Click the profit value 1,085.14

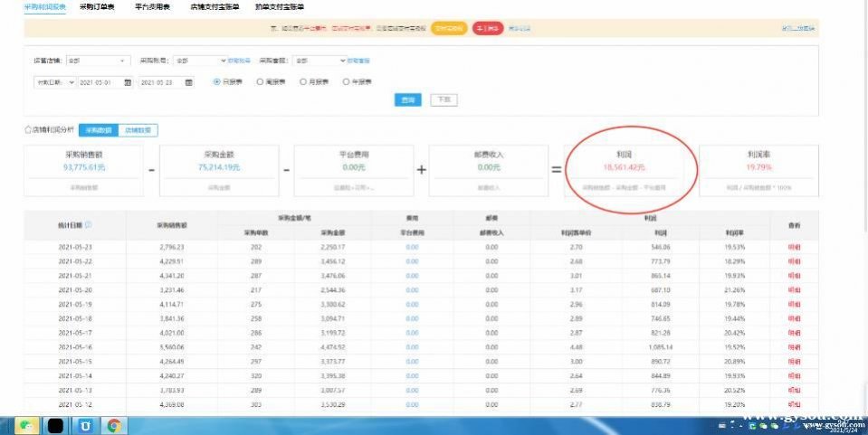click(660, 347)
